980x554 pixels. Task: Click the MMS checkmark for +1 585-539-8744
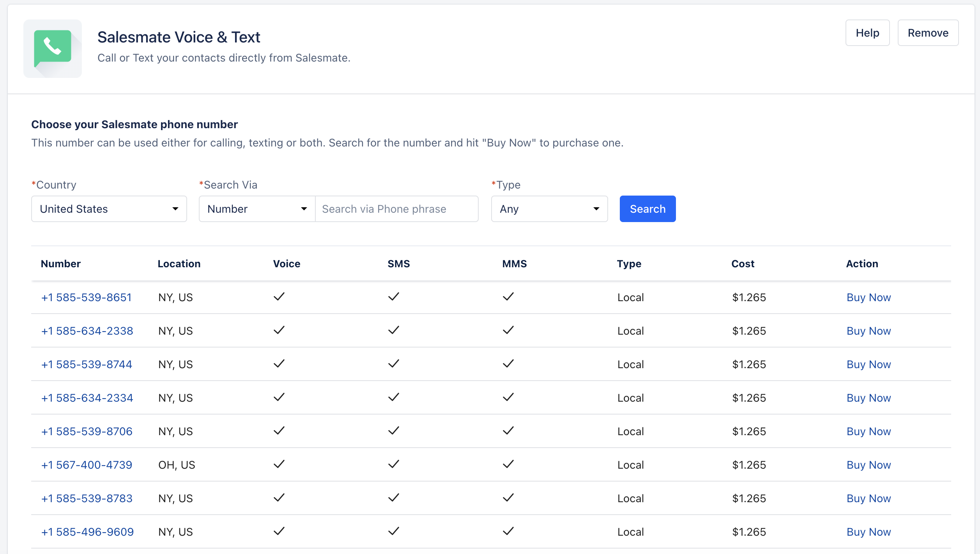[508, 363]
